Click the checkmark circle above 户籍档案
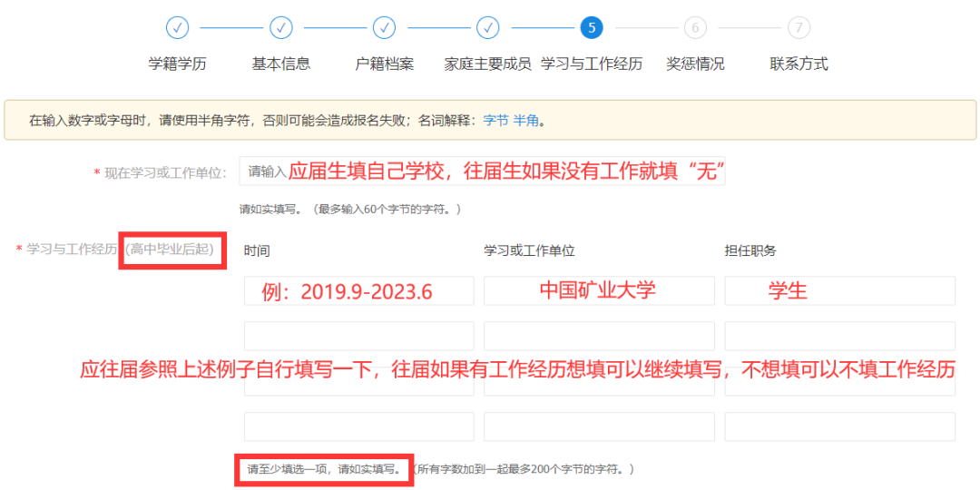The height and width of the screenshot is (490, 980). [x=385, y=28]
